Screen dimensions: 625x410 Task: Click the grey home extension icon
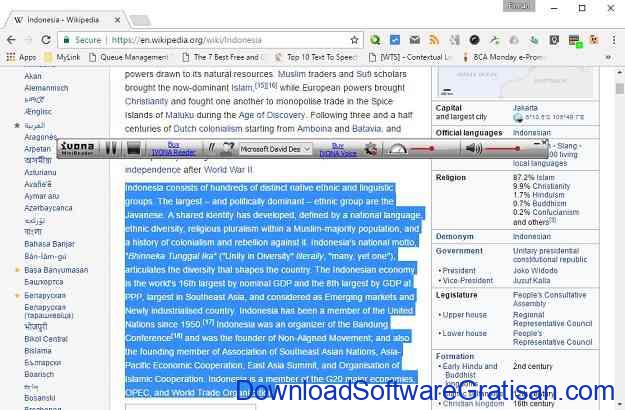pos(514,40)
